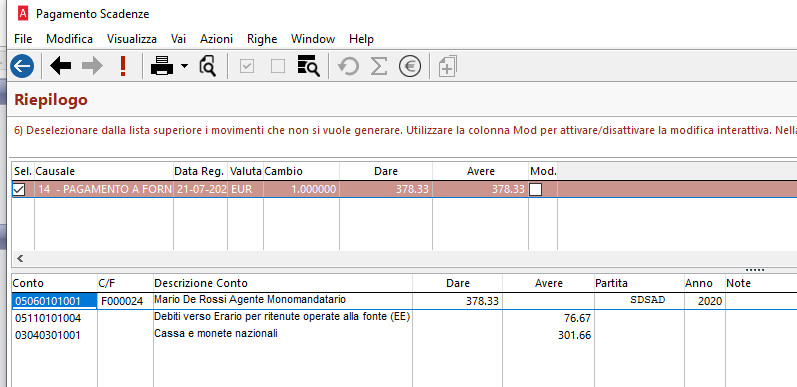This screenshot has width=797, height=387.
Task: Select the EUR currency cell
Action: coord(246,190)
